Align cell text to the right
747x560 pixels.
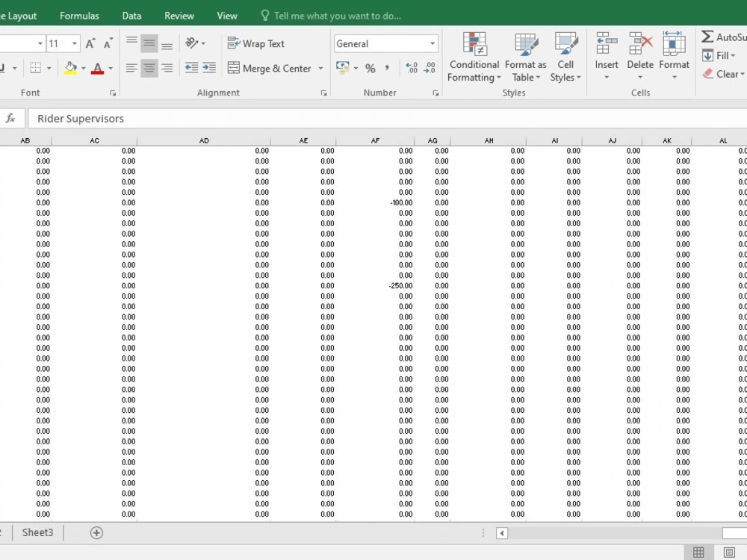tap(167, 68)
